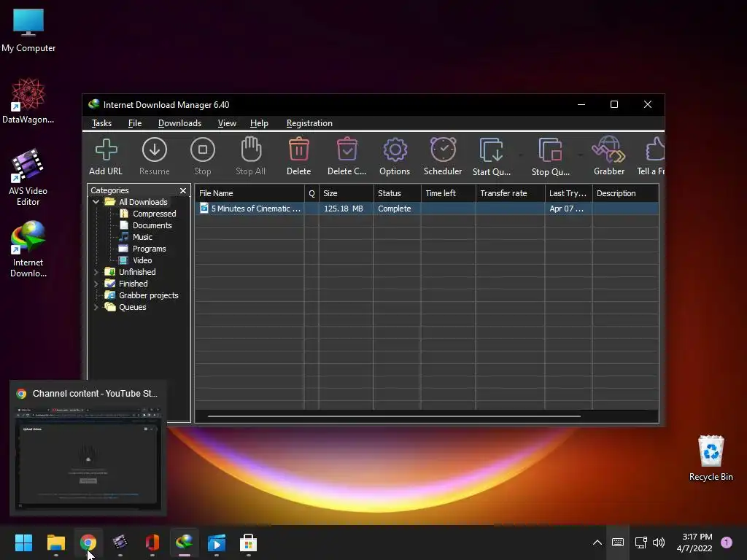Sort by the Q column header
This screenshot has height=560, width=747.
point(311,193)
